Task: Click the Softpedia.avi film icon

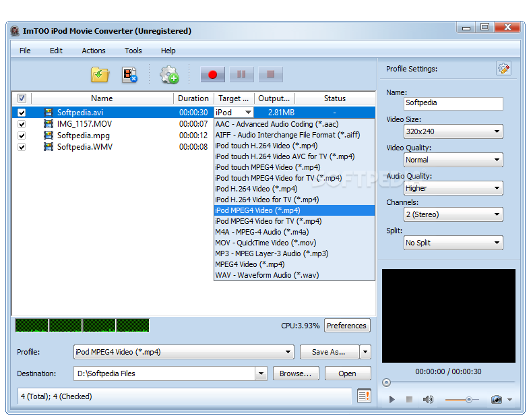Action: click(x=49, y=113)
